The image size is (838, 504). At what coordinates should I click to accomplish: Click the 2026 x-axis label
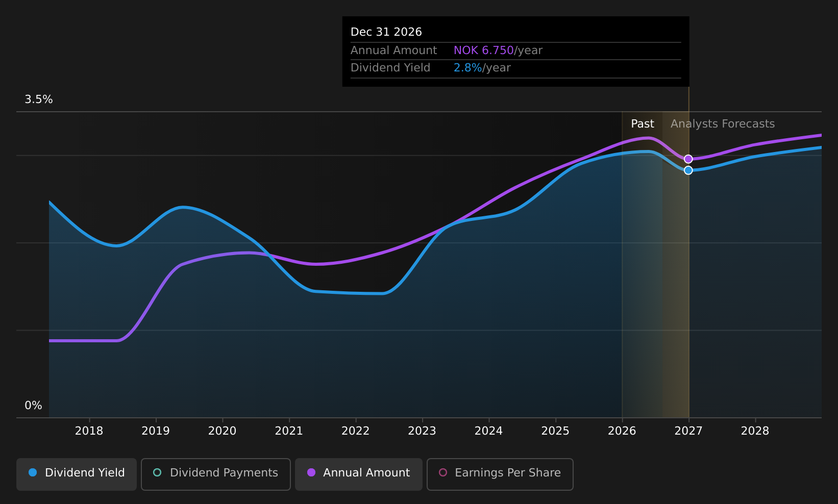click(x=622, y=431)
